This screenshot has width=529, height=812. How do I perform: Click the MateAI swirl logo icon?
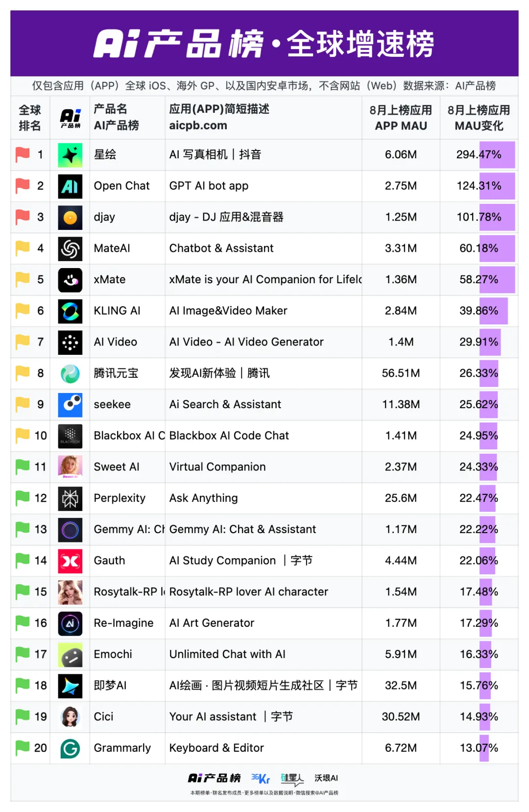pyautogui.click(x=70, y=248)
